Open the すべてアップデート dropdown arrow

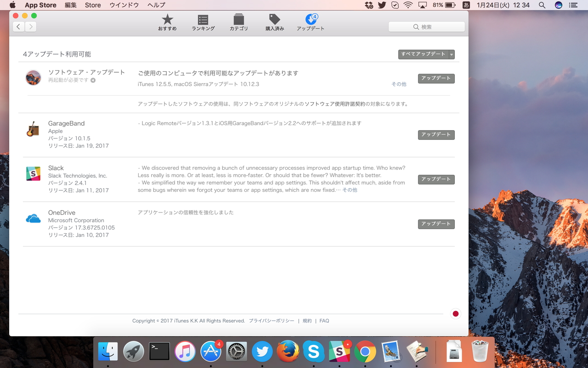451,54
